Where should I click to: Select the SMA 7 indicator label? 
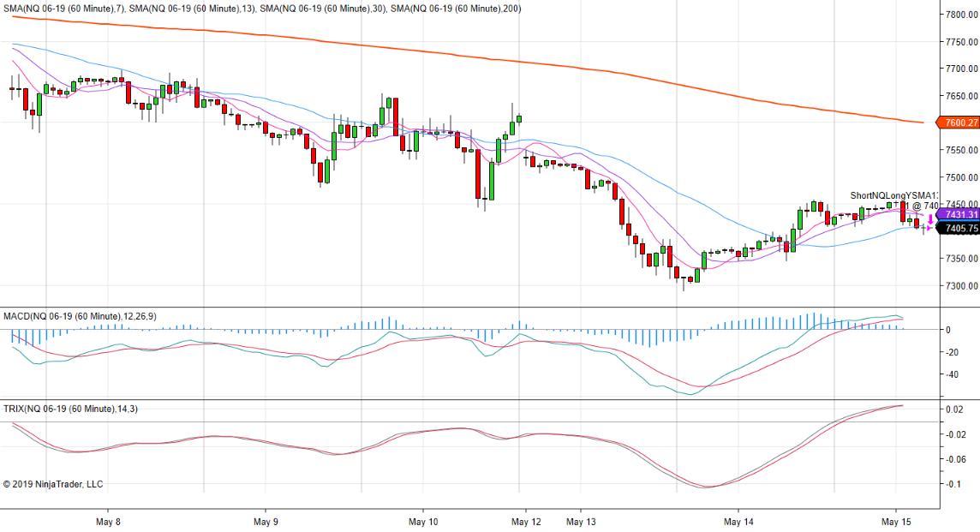click(64, 9)
